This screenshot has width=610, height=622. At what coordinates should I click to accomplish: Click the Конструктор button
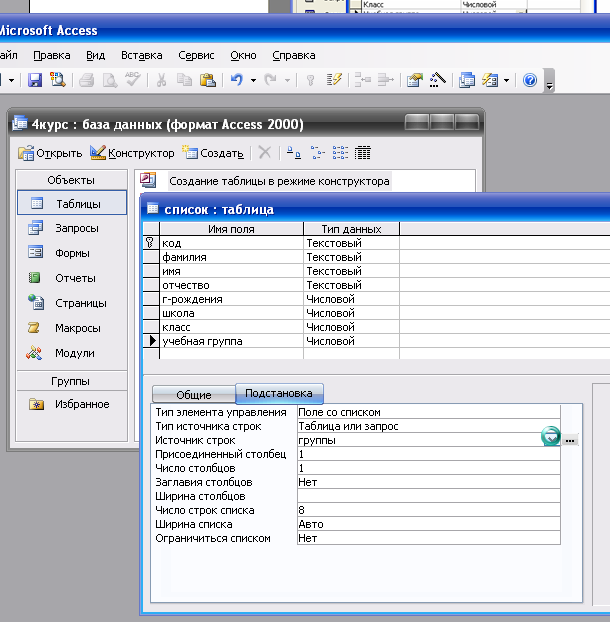click(132, 153)
